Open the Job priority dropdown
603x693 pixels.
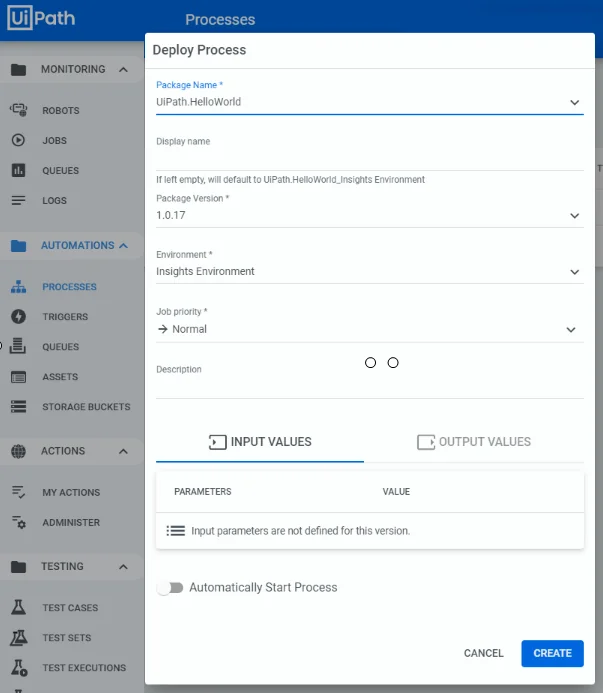coord(370,329)
